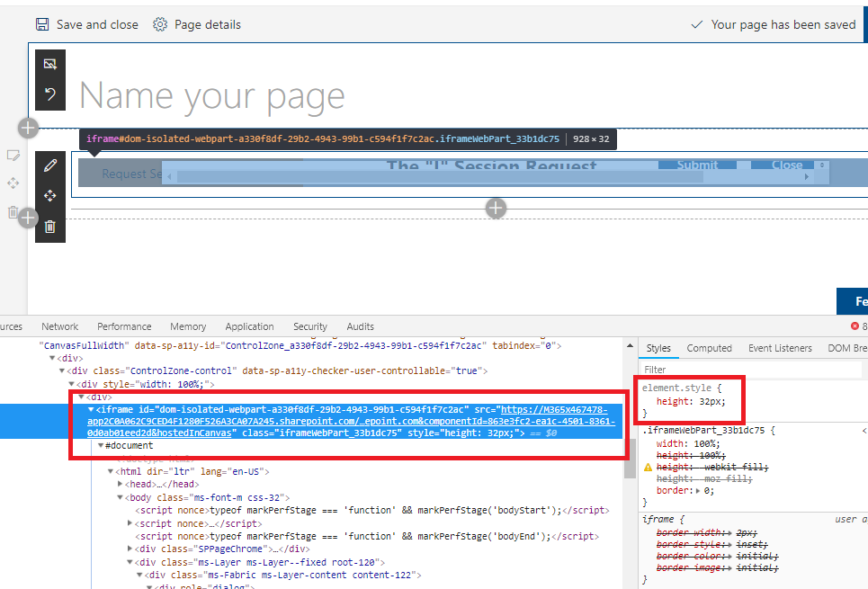Open Page details gear icon
The image size is (868, 589).
click(x=160, y=24)
